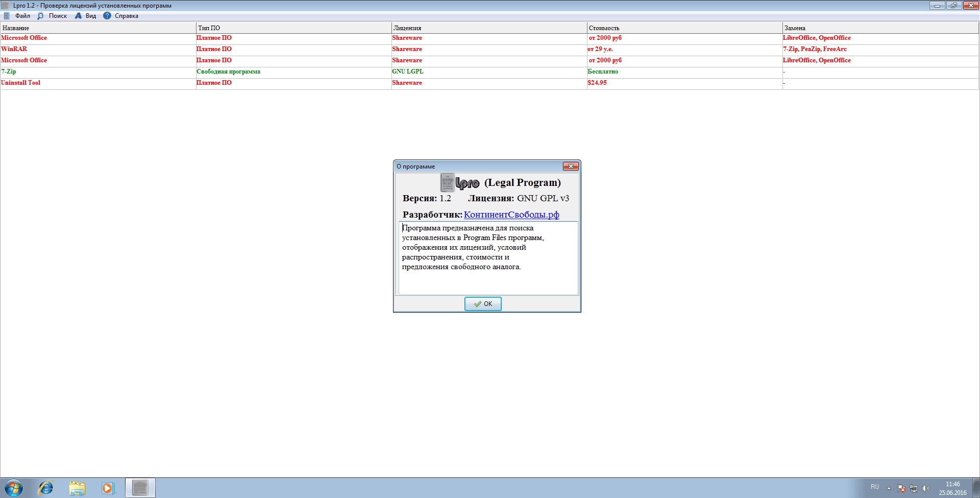
Task: Open the Windows Start menu
Action: (14, 488)
